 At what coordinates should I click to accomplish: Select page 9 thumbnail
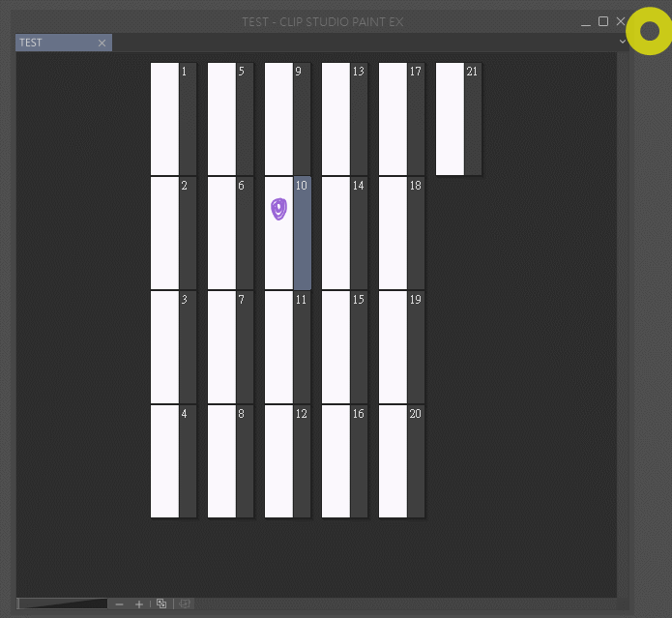(x=278, y=119)
